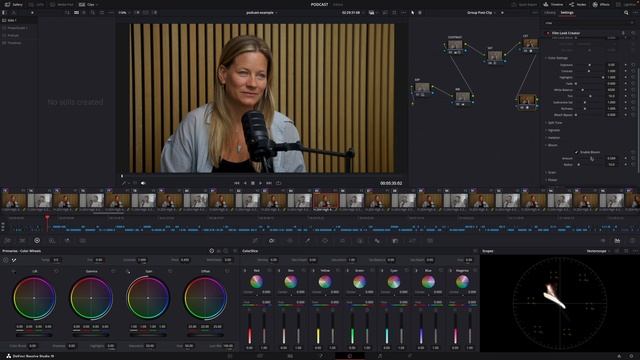Image resolution: width=640 pixels, height=360 pixels.
Task: Toggle Exposure keyframe diamond
Action: coord(625,65)
